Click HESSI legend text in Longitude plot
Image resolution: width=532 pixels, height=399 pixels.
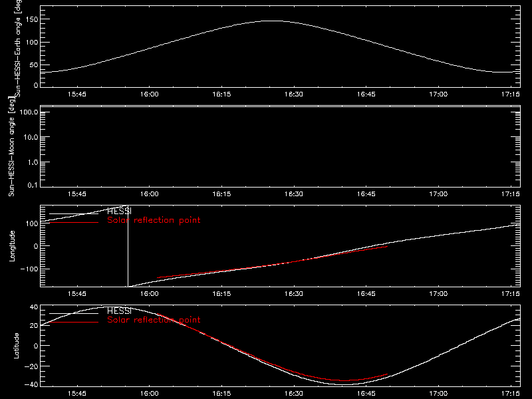[119, 211]
